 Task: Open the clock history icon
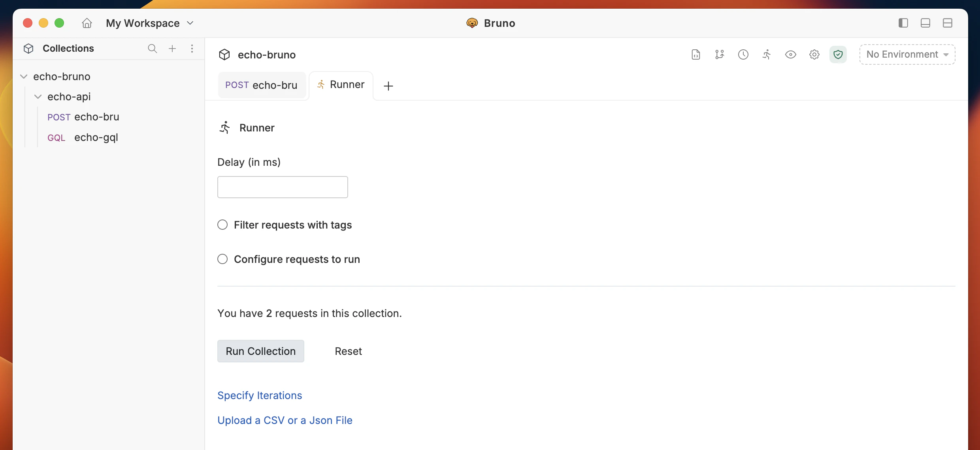(x=743, y=54)
